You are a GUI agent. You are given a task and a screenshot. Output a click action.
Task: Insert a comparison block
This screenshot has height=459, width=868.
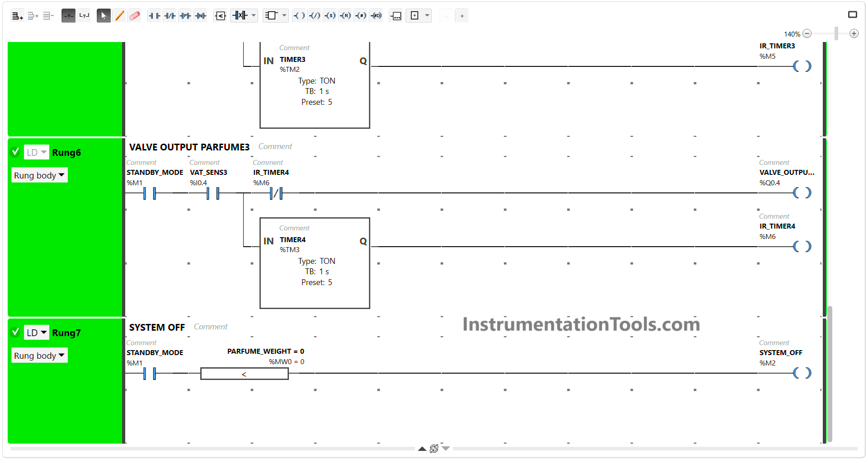(221, 16)
